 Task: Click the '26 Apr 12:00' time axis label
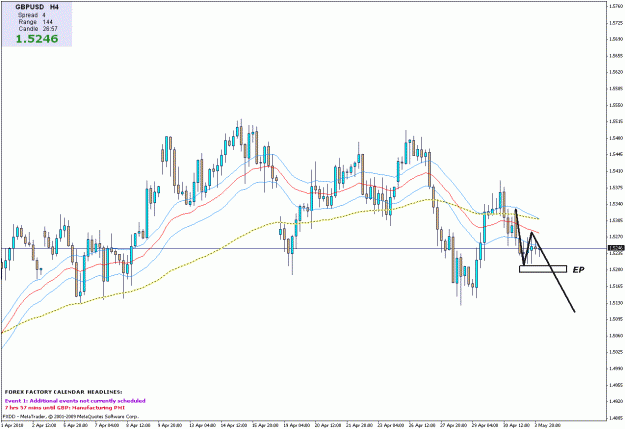pyautogui.click(x=423, y=425)
